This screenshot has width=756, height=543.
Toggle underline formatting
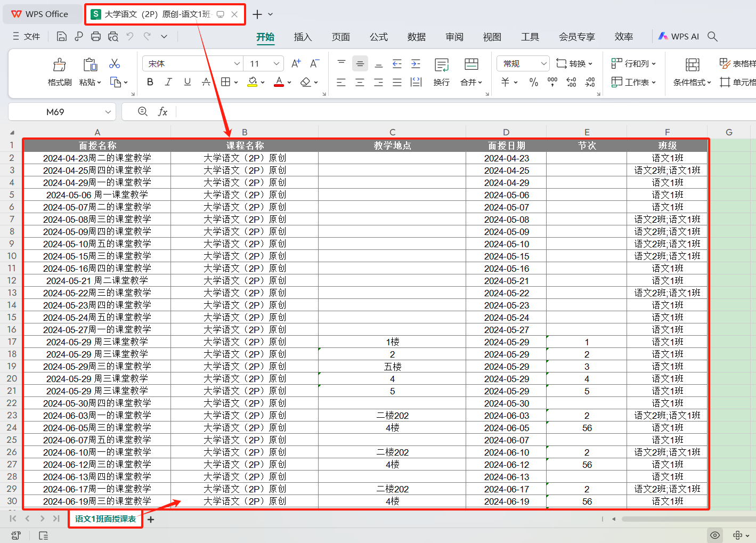(x=187, y=82)
